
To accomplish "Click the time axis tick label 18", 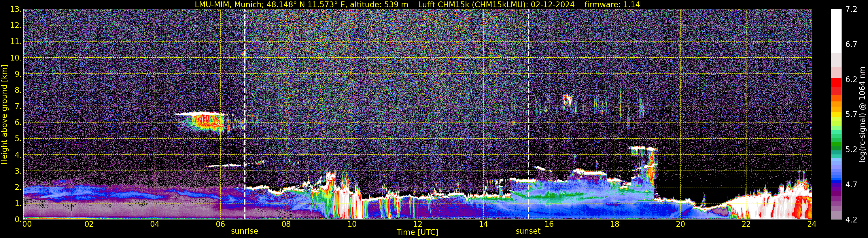I will click(x=614, y=224).
